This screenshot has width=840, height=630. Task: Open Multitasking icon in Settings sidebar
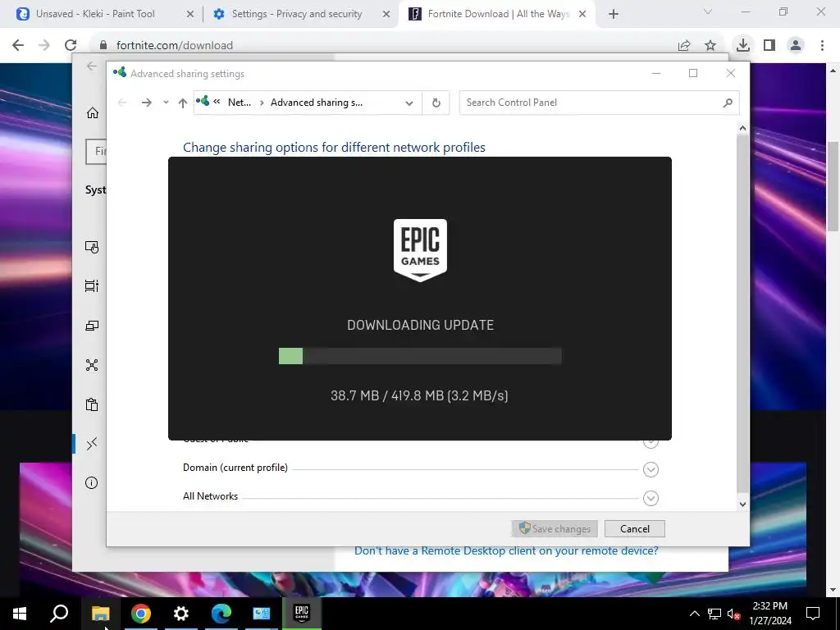click(x=92, y=286)
